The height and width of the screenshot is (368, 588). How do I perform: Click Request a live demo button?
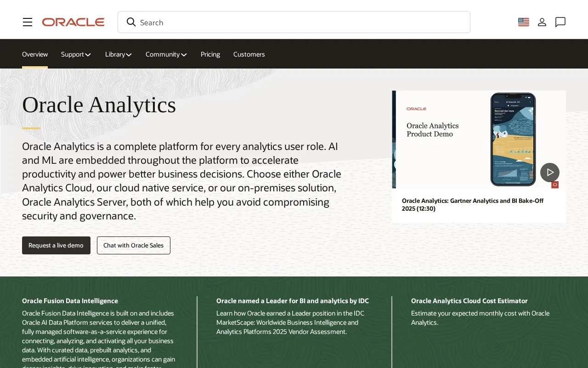tap(56, 245)
